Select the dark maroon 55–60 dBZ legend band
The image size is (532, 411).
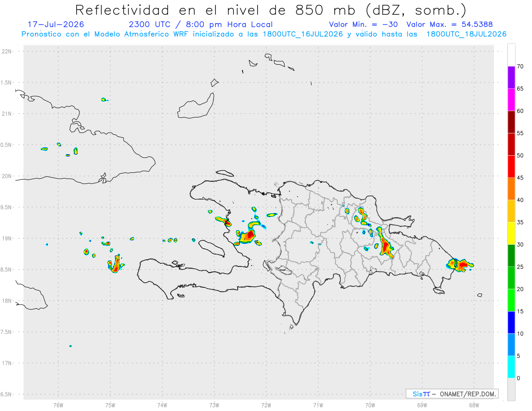511,122
